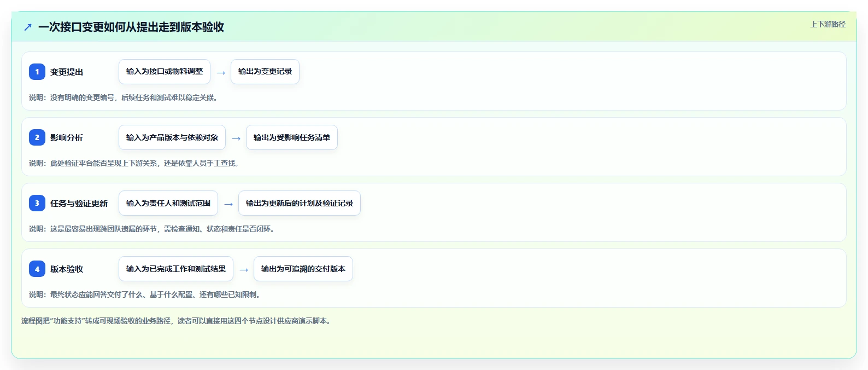Screen dimensions: 868x370
Task: Click the step label 变更提出
Action: tap(67, 72)
